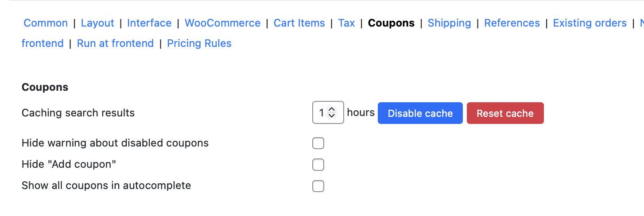Go to the WooCommerce tab

point(222,23)
